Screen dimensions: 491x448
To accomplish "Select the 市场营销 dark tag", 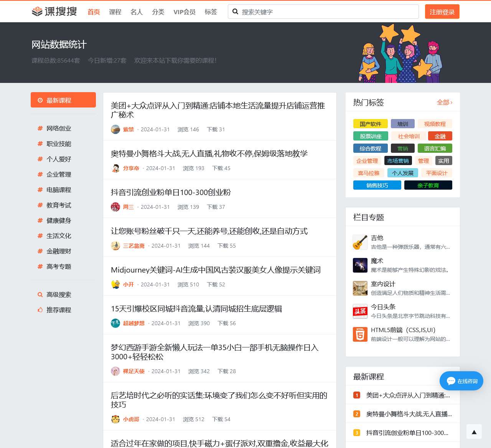I will click(398, 160).
